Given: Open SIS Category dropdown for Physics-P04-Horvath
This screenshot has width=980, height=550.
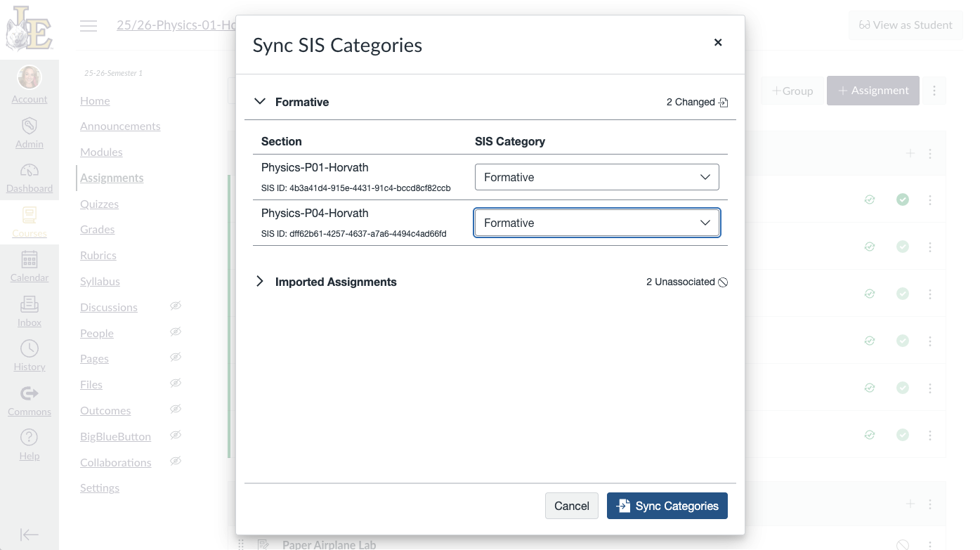Looking at the screenshot, I should tap(597, 223).
